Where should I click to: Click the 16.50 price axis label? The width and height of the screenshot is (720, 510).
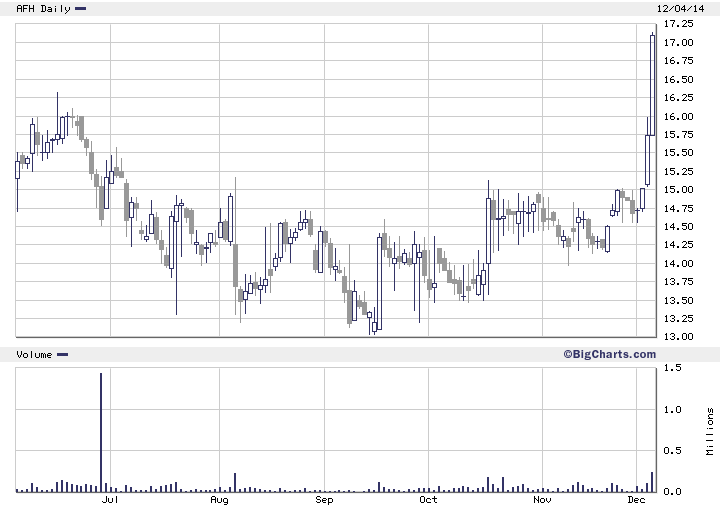[679, 79]
